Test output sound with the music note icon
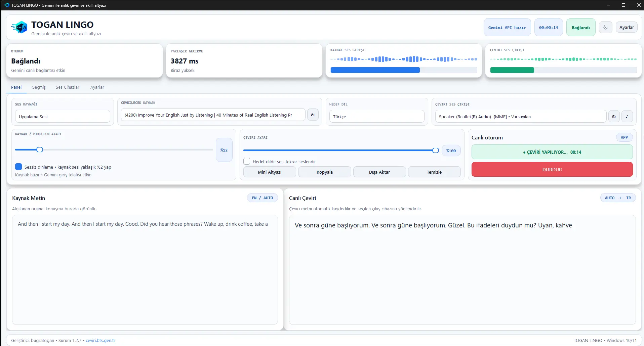 point(627,117)
